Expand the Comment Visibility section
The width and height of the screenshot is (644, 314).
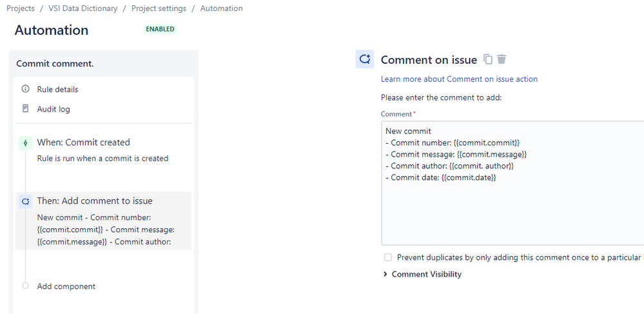[422, 274]
